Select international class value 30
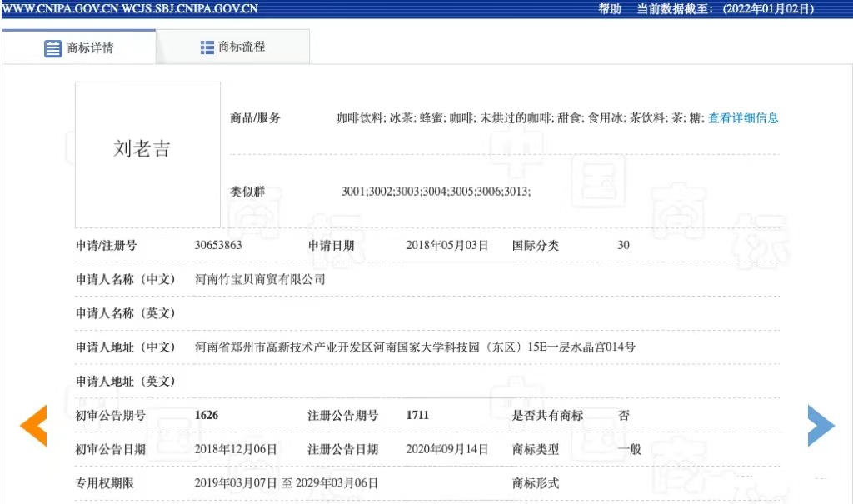 coord(623,246)
